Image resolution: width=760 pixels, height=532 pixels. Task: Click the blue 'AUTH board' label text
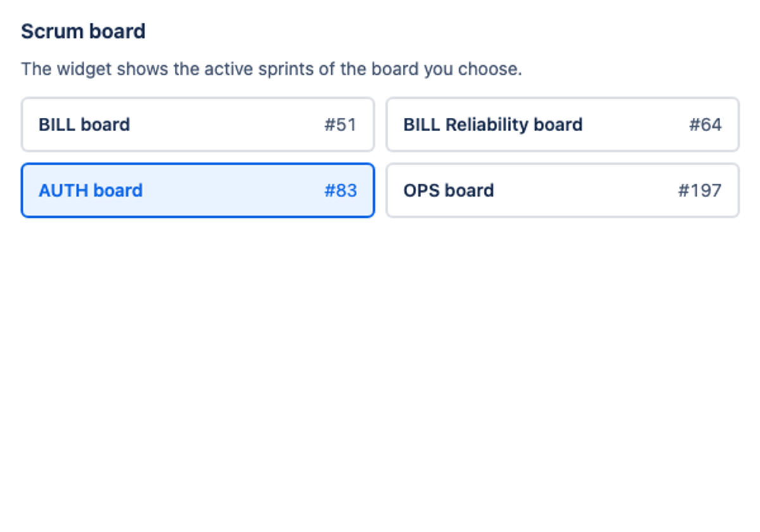coord(91,191)
